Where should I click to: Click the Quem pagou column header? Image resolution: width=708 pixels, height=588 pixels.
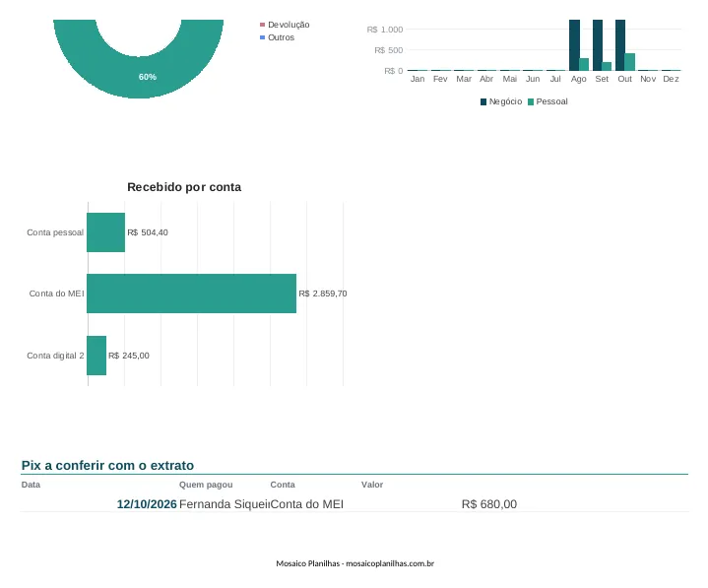click(x=206, y=485)
